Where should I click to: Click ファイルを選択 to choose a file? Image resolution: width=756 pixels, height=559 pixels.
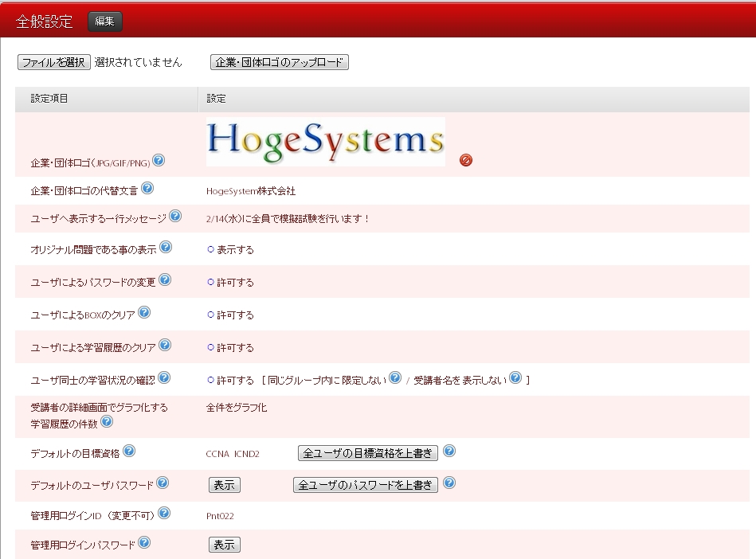tap(53, 62)
